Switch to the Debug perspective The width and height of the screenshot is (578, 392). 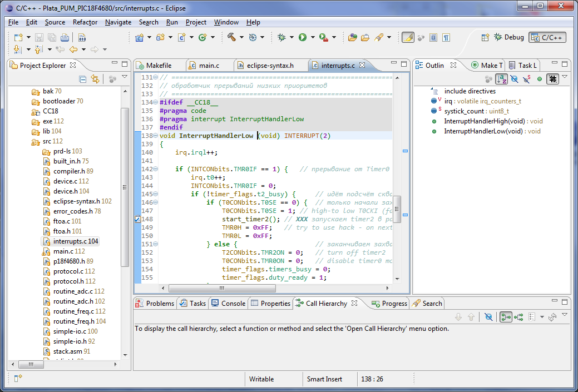[x=509, y=37]
